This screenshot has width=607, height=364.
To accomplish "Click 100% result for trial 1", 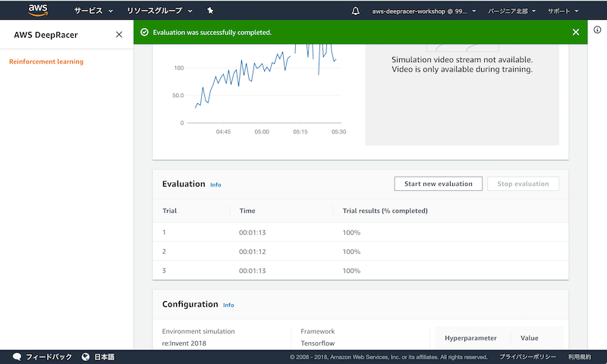I will tap(351, 233).
